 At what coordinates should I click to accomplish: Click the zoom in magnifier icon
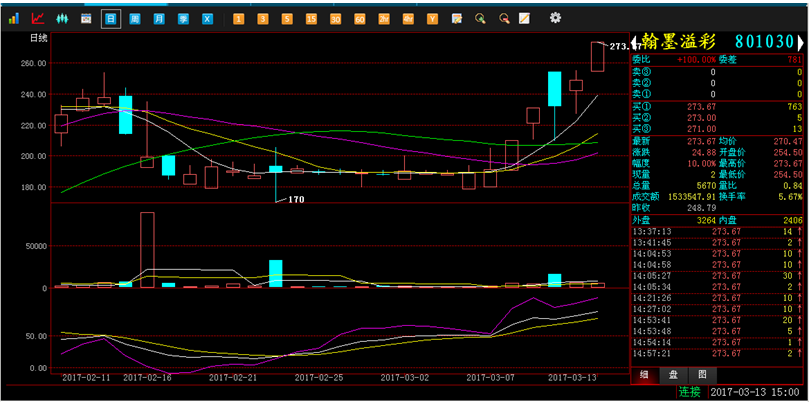(480, 19)
